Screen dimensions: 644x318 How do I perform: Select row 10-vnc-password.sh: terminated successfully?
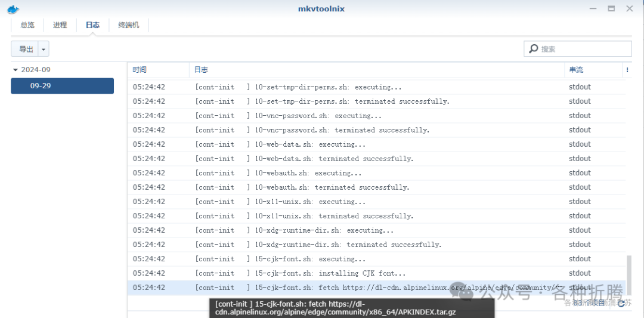376,130
